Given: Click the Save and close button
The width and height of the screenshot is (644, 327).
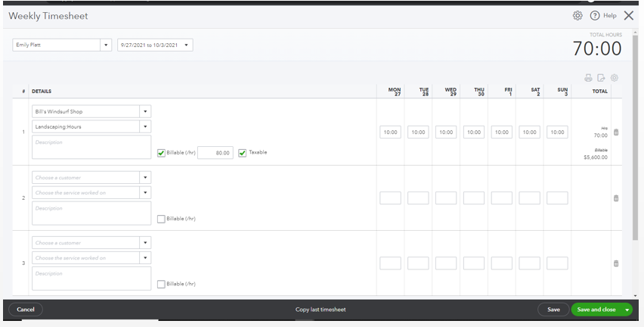Looking at the screenshot, I should click(x=596, y=310).
